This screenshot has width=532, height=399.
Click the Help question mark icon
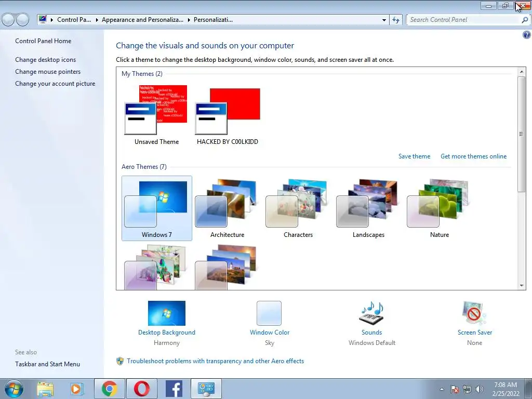pos(527,35)
